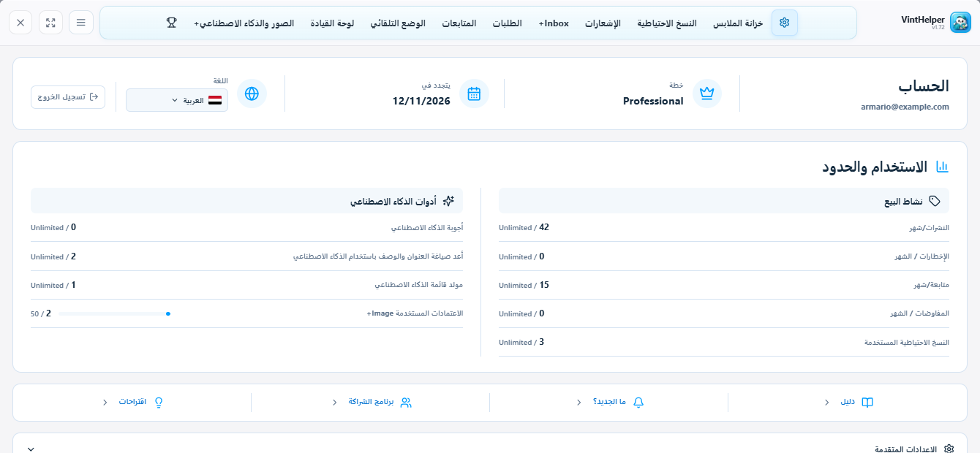Open the برنامج الشراكة link

tap(371, 403)
